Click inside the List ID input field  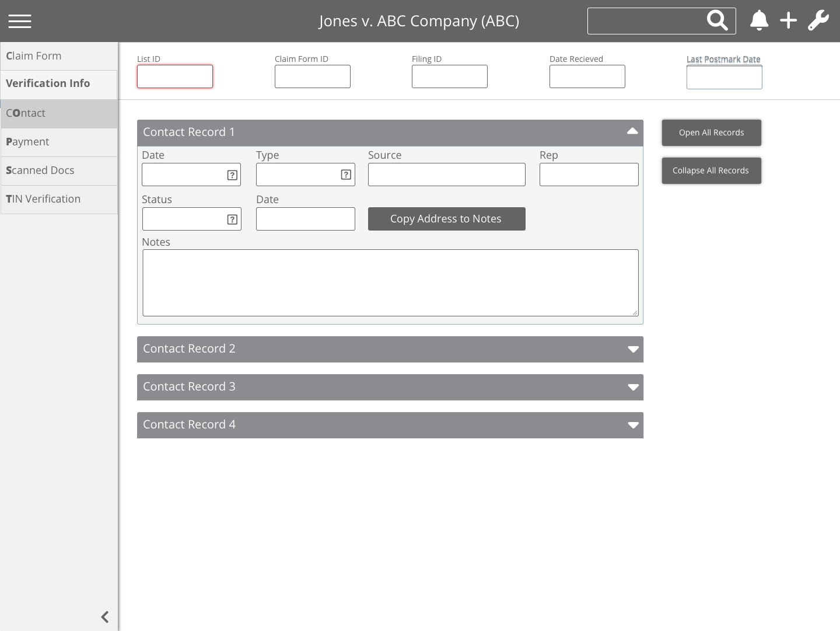point(175,76)
